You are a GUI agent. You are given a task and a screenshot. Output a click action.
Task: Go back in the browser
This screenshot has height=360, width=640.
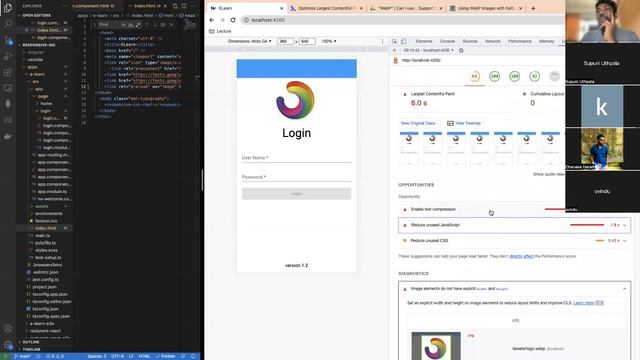[211, 20]
